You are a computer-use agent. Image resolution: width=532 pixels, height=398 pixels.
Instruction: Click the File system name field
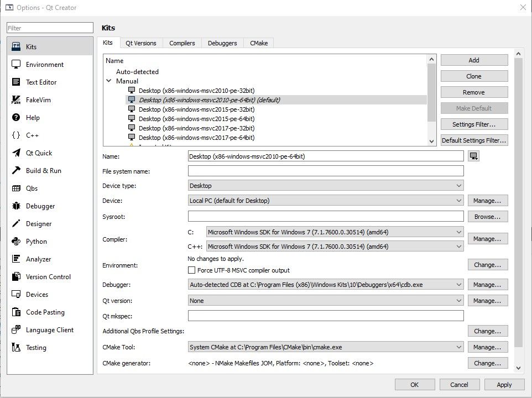click(x=326, y=170)
